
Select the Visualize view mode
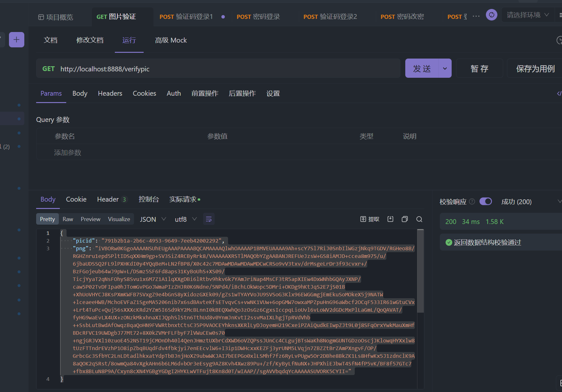119,219
